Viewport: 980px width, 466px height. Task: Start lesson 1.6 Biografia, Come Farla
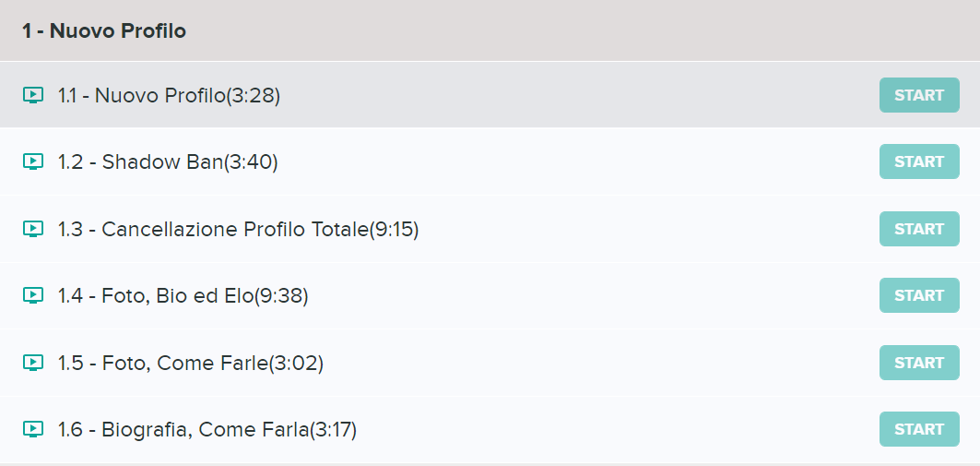[919, 429]
